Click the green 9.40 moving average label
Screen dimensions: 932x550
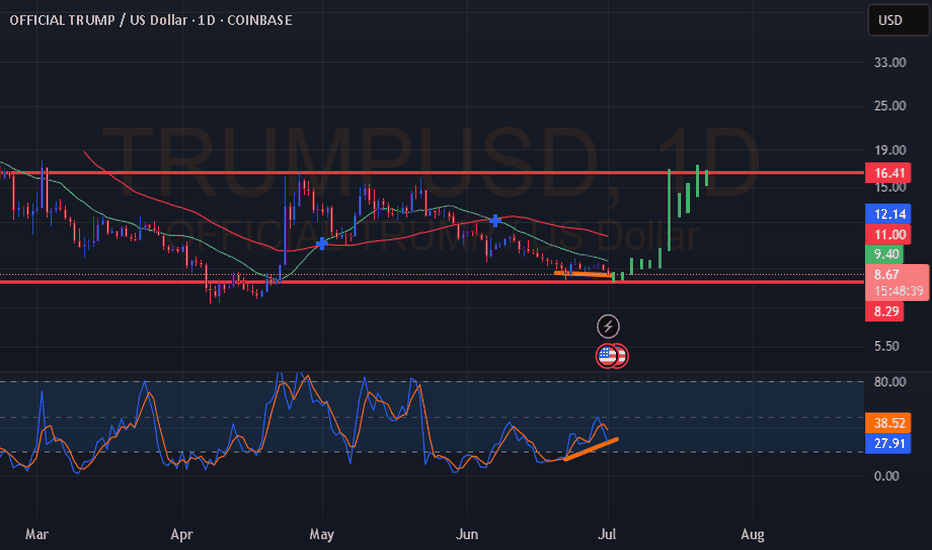(x=889, y=254)
